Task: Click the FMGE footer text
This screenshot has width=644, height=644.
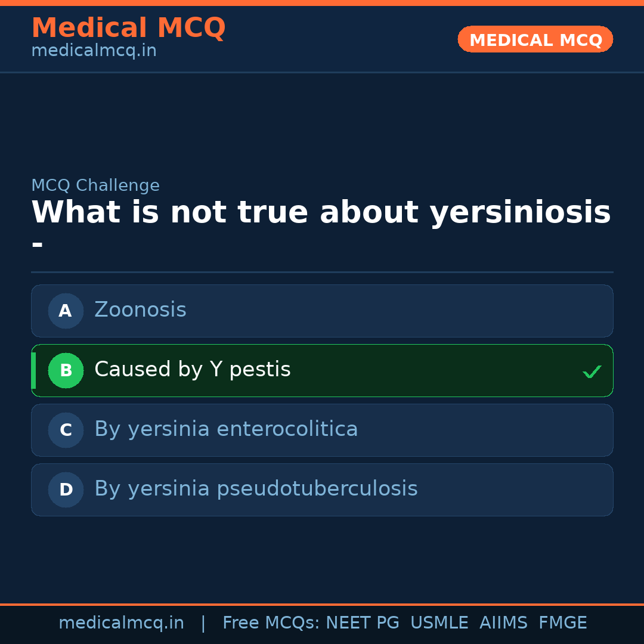Action: pyautogui.click(x=563, y=623)
